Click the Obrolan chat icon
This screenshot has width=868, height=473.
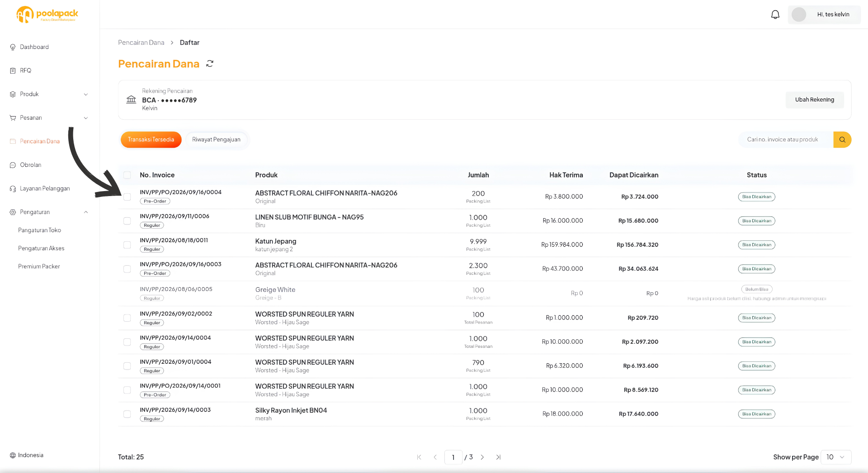[13, 165]
